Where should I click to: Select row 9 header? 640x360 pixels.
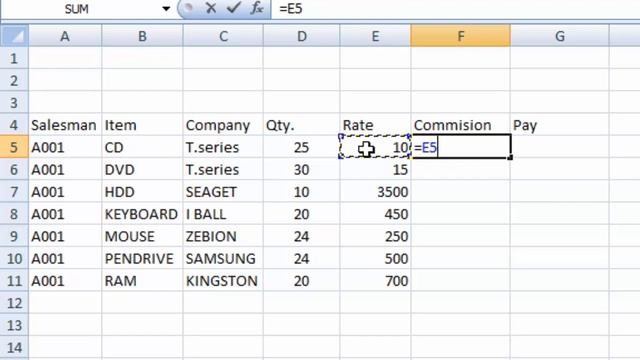click(x=14, y=236)
